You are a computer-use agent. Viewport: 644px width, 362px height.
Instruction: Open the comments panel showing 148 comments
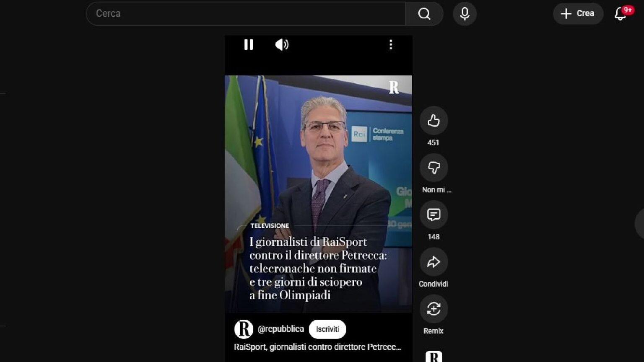pyautogui.click(x=434, y=215)
